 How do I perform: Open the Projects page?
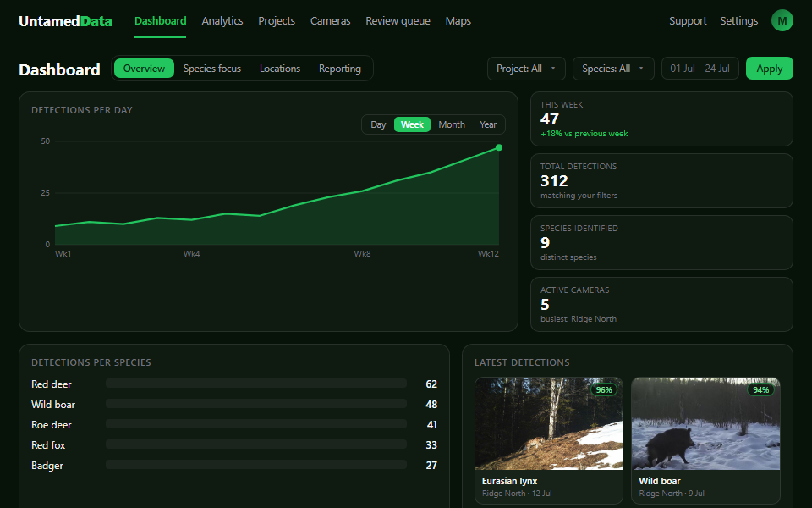pyautogui.click(x=277, y=20)
